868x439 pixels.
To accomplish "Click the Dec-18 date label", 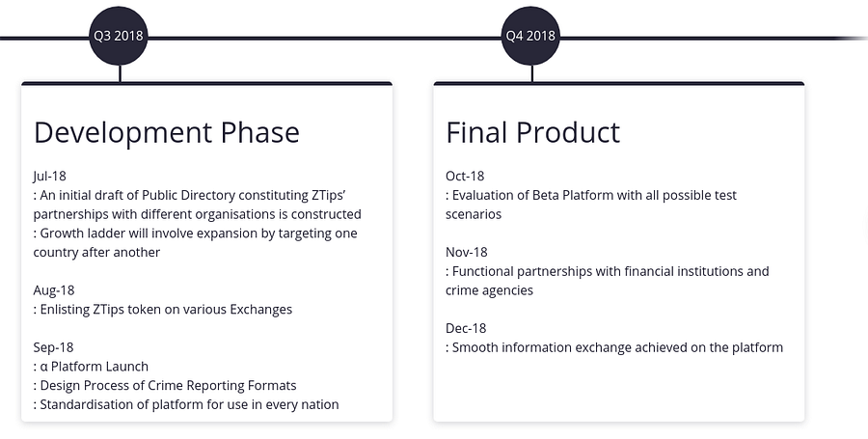I will pos(466,328).
